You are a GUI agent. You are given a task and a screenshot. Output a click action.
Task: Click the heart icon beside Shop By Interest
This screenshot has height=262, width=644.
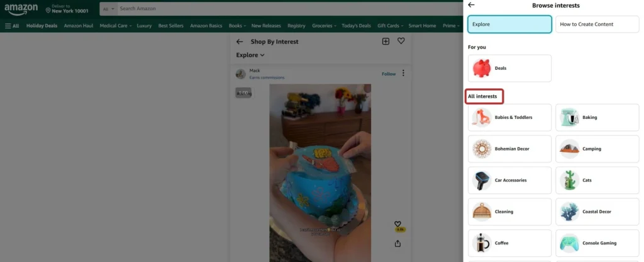pos(401,42)
